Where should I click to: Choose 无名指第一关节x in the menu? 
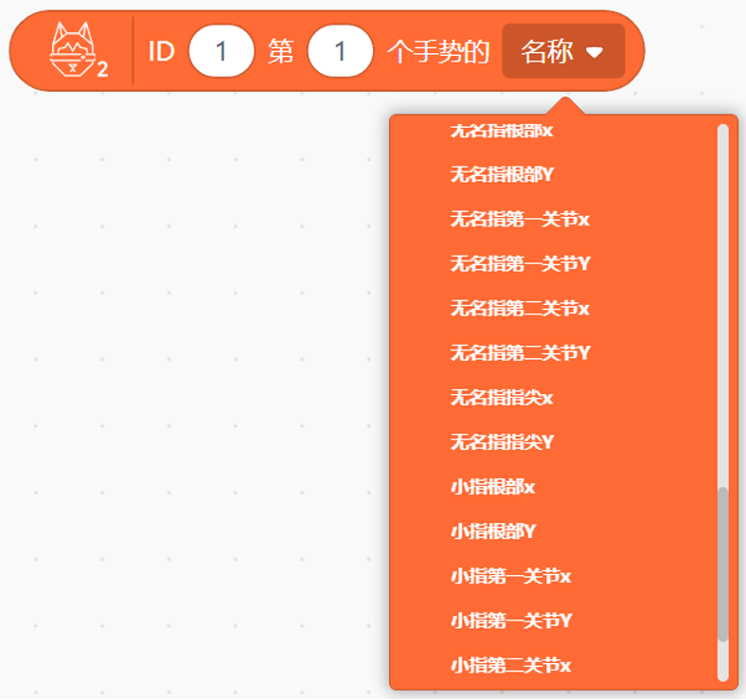pos(520,219)
